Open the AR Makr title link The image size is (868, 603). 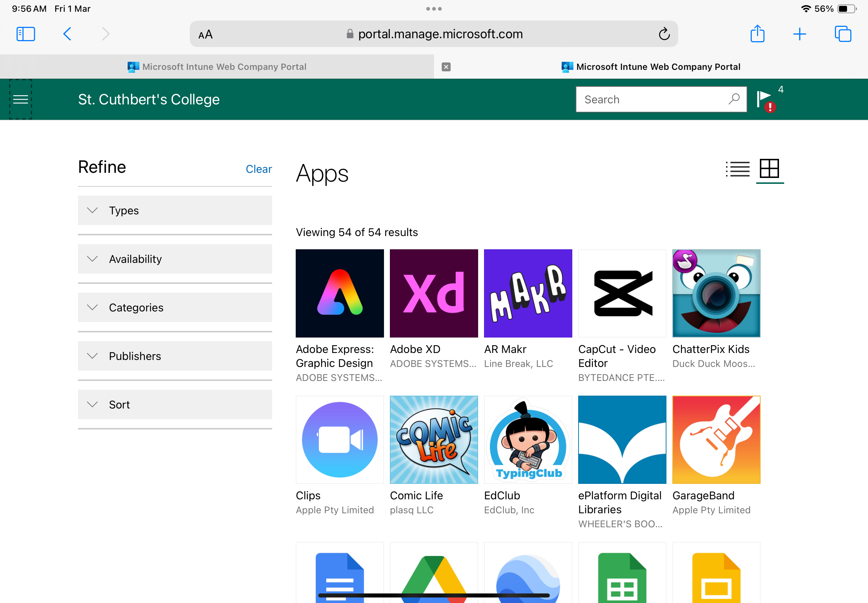[x=505, y=349]
